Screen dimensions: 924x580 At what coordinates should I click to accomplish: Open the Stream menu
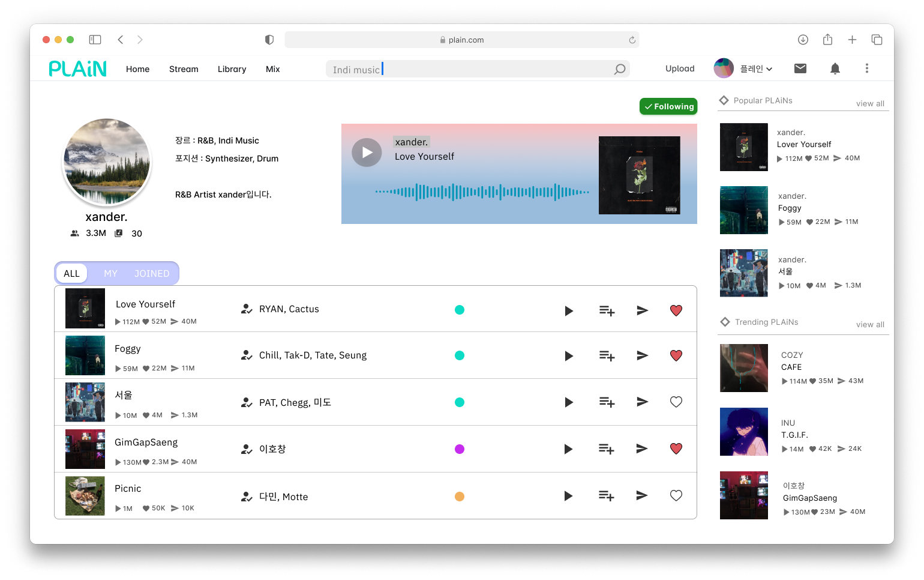click(184, 69)
